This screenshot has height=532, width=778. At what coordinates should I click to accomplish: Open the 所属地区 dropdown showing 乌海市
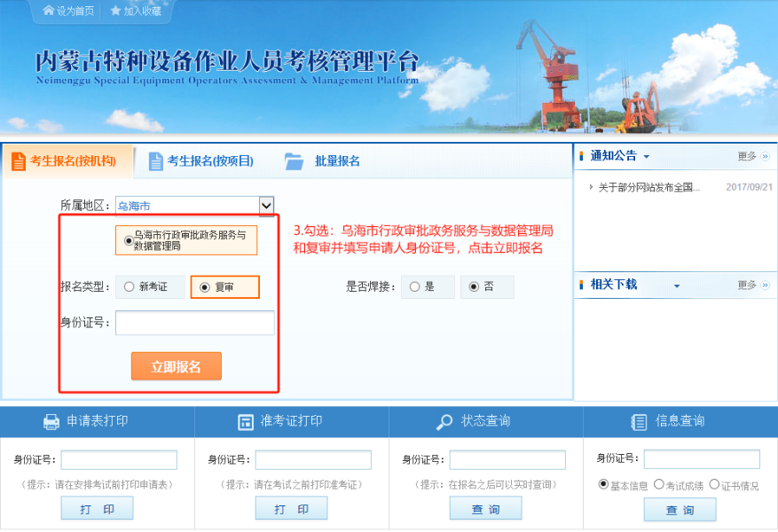[265, 205]
